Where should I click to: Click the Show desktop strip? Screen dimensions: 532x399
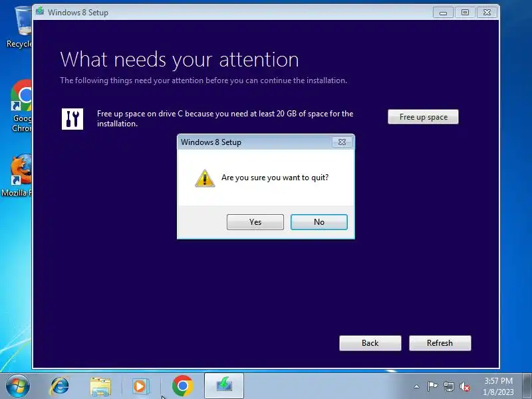pos(527,386)
